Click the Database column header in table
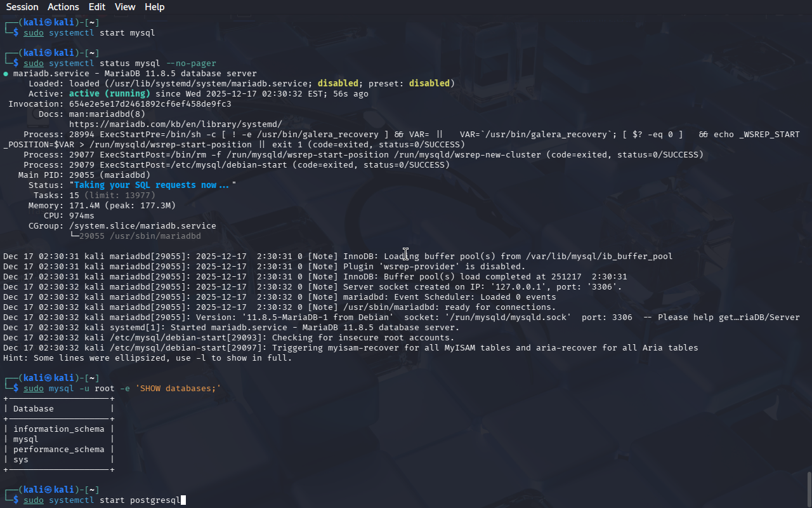The width and height of the screenshot is (812, 508). pos(33,409)
